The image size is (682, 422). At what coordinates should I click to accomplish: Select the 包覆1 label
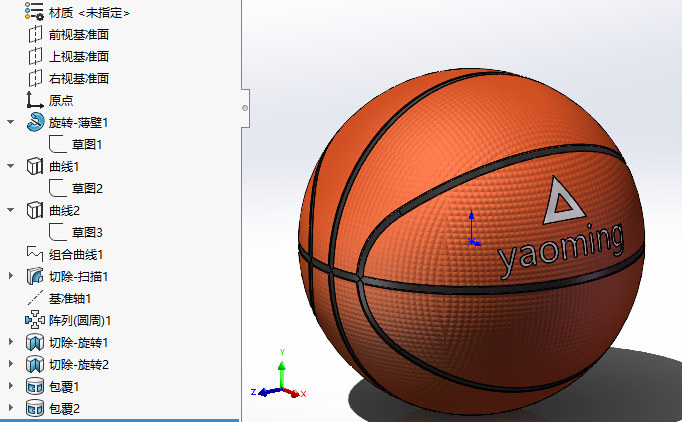tap(64, 387)
